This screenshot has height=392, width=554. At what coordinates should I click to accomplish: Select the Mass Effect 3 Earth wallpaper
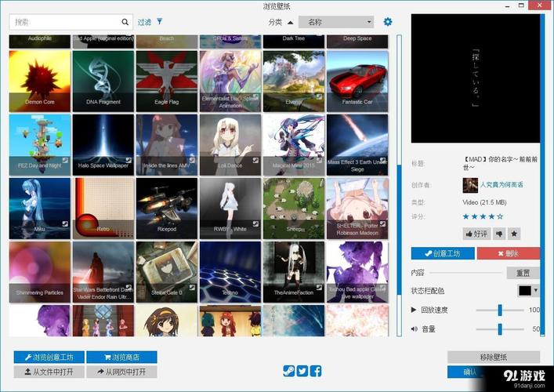click(357, 145)
